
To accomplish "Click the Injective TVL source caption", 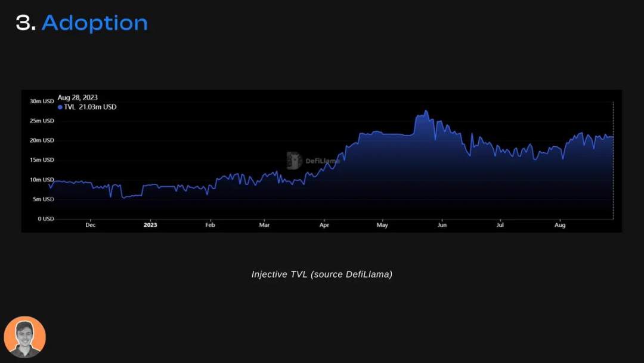I will 321,274.
